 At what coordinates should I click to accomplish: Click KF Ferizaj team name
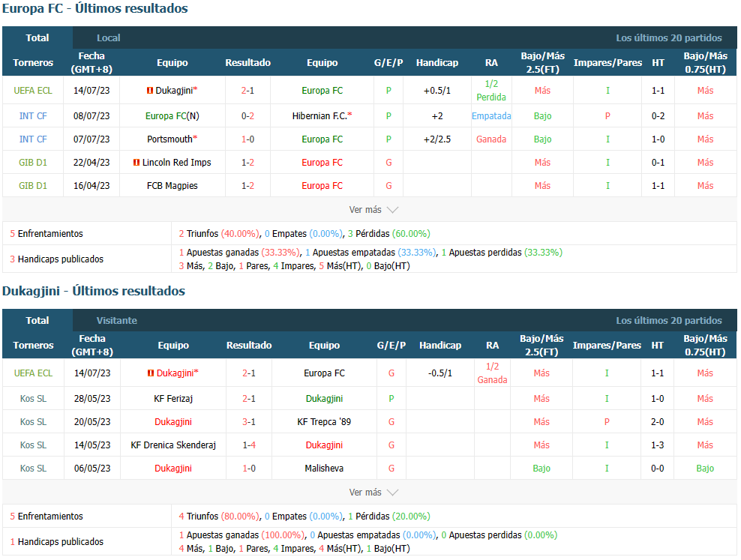[173, 399]
